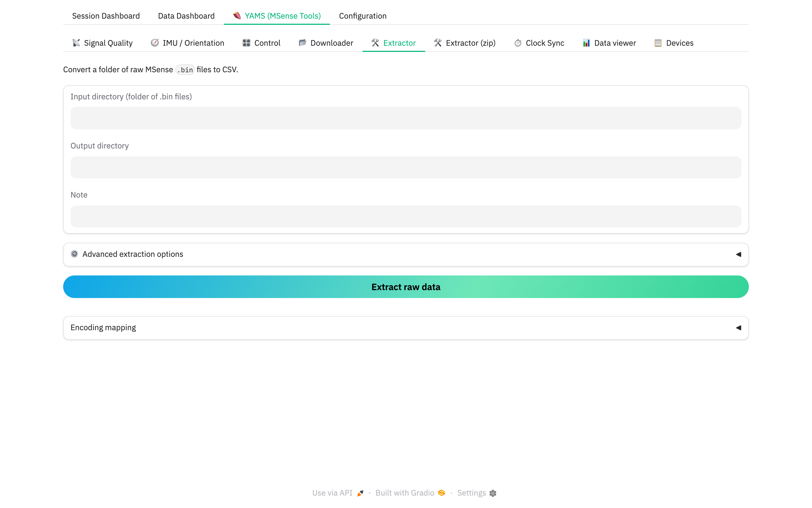Click the compass IMU / Orientation icon

(155, 43)
